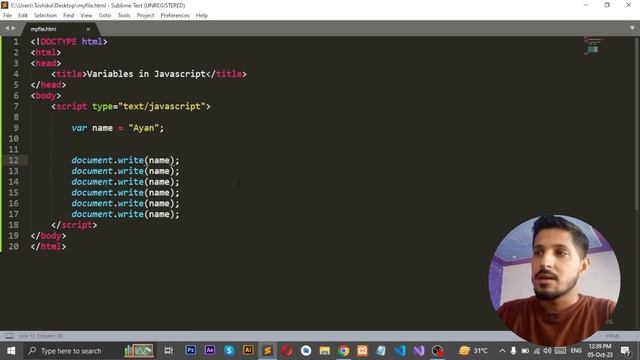
Task: Click "text/javascript" attribute value
Action: (162, 107)
